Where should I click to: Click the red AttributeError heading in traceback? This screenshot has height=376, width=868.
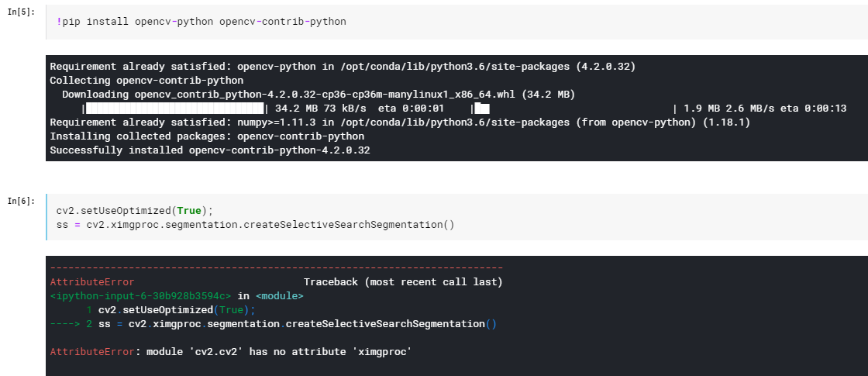[91, 282]
